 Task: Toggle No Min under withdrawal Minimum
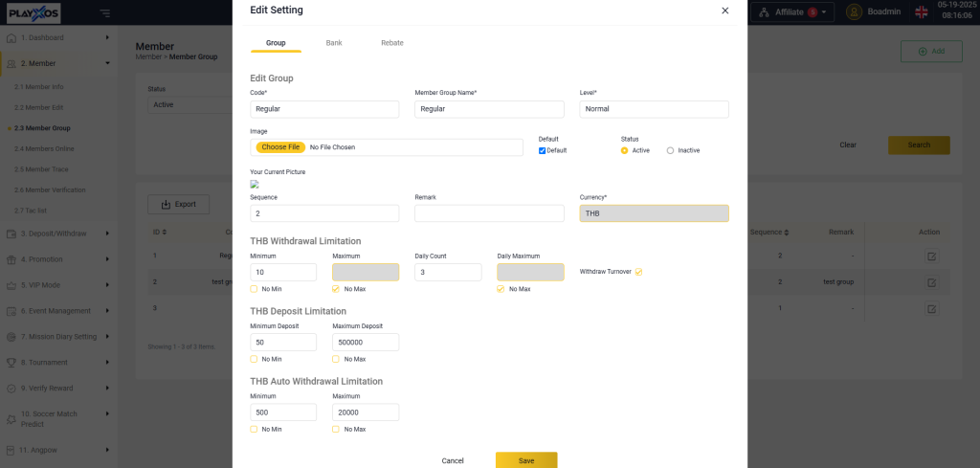[254, 289]
